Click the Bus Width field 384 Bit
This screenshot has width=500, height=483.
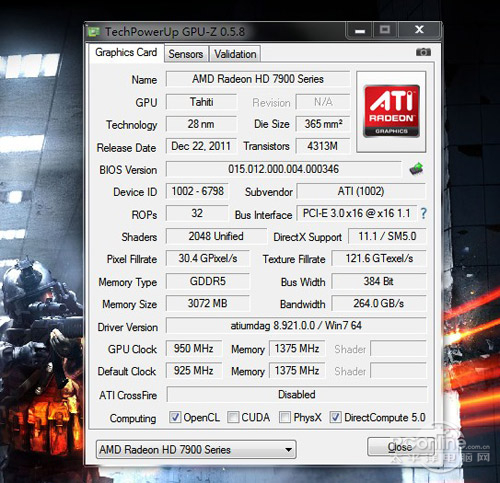coord(379,281)
